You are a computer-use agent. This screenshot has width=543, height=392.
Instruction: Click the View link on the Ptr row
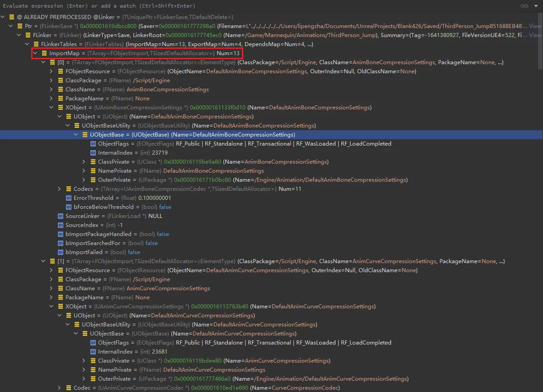pos(534,26)
